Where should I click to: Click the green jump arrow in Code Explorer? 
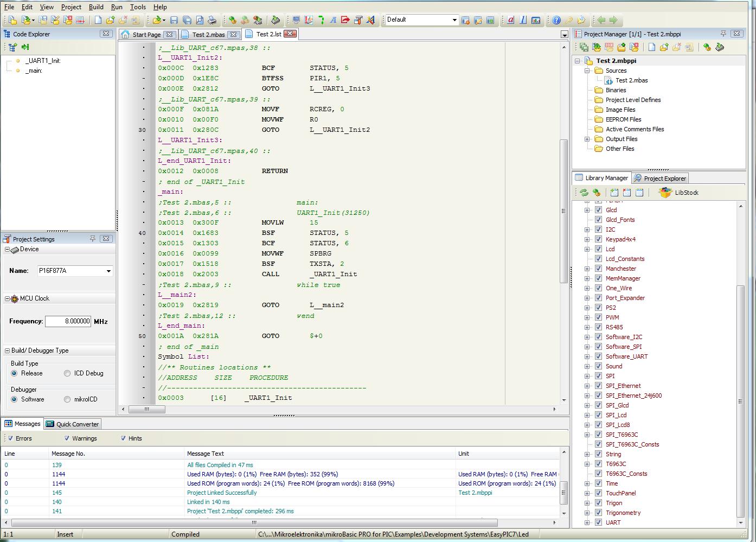click(25, 47)
